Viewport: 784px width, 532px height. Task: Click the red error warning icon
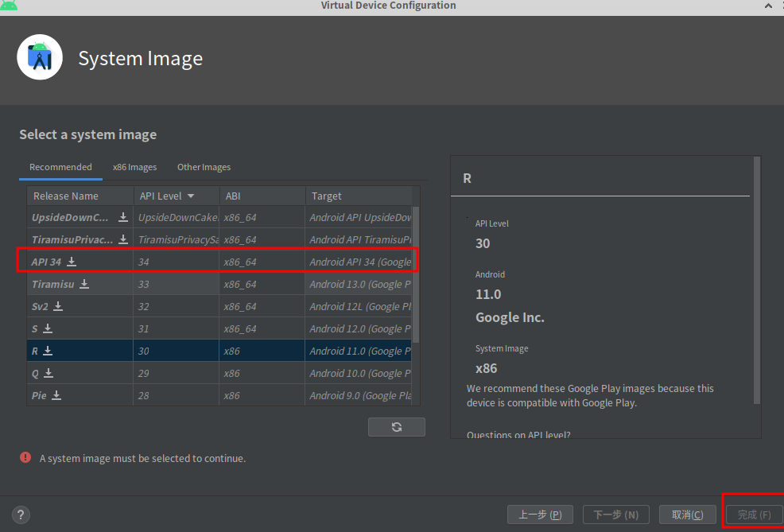click(x=25, y=457)
